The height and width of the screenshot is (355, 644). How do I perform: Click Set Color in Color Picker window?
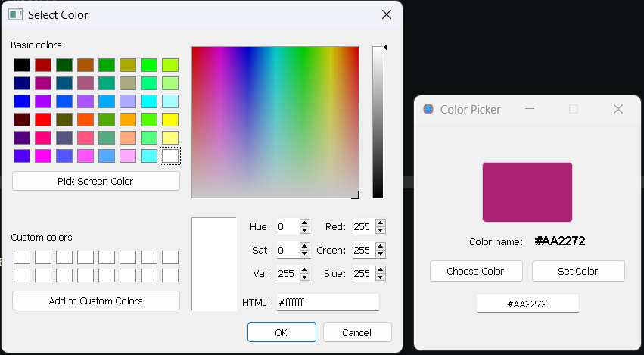(x=578, y=271)
